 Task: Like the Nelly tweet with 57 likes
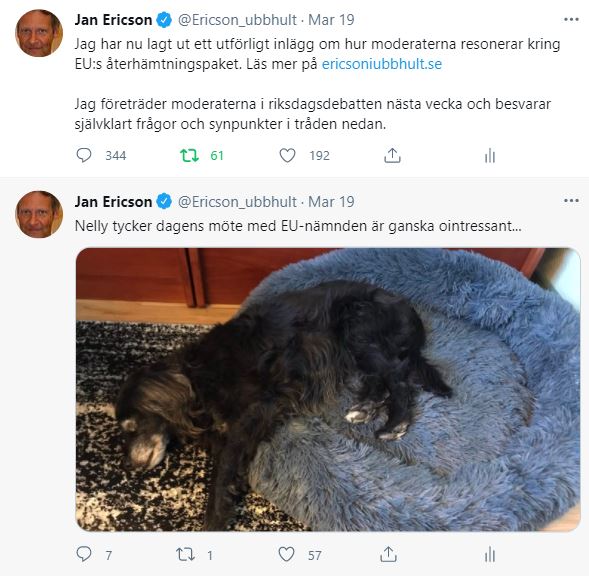pos(286,554)
